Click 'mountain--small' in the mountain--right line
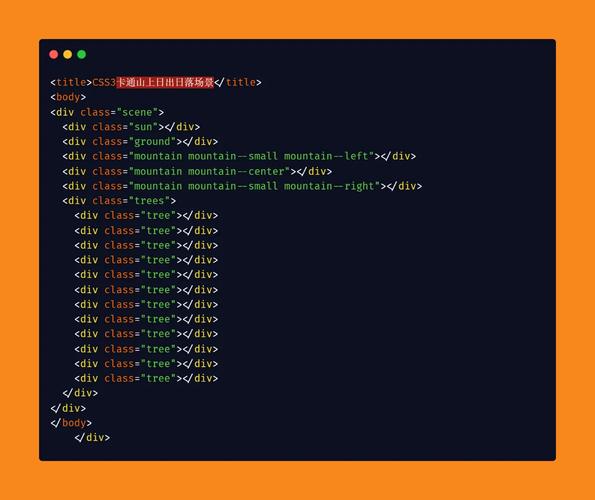The width and height of the screenshot is (595, 500). (233, 186)
